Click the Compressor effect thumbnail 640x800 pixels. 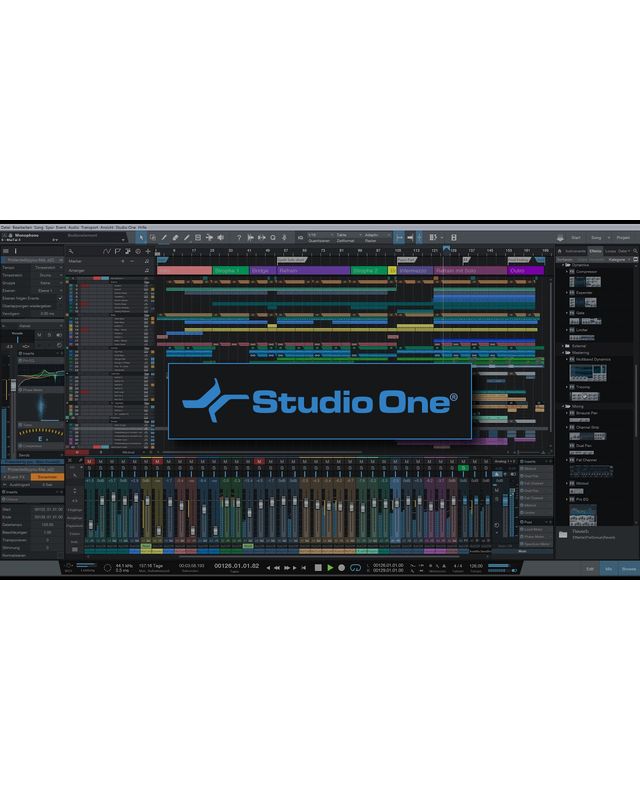pos(585,283)
